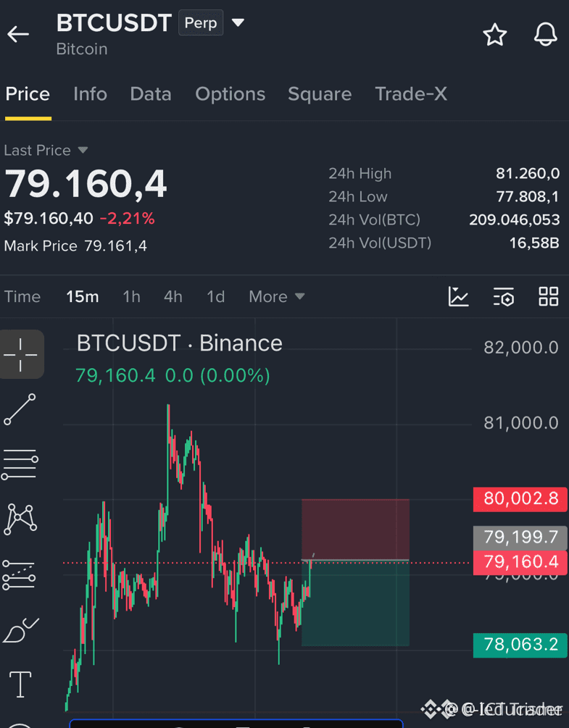Select the 4h timeframe
Viewport: 569px width, 728px height.
click(x=173, y=296)
